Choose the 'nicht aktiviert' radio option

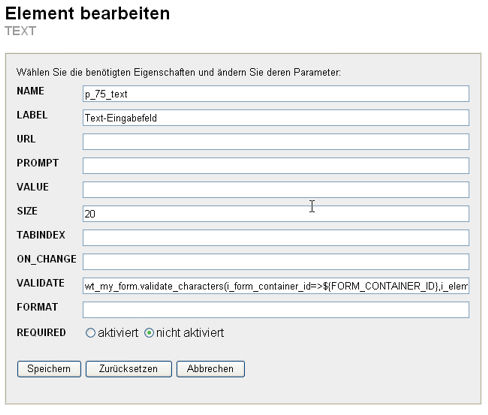coord(149,333)
